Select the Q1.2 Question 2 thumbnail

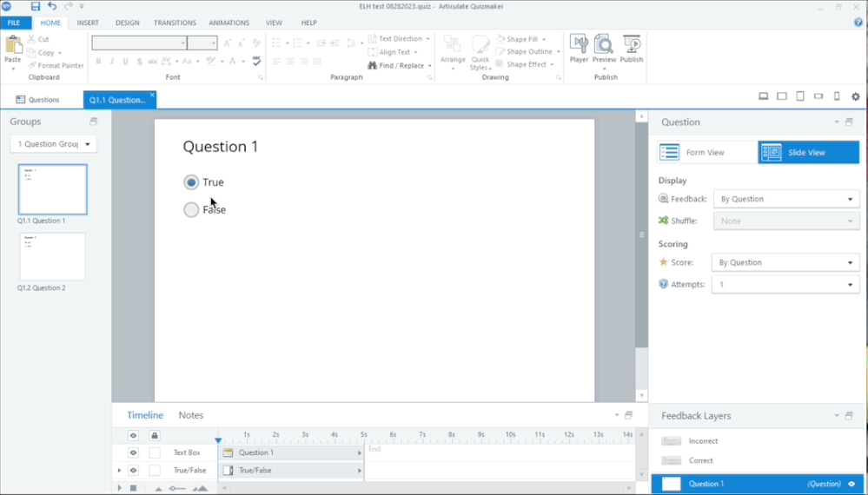tap(53, 256)
